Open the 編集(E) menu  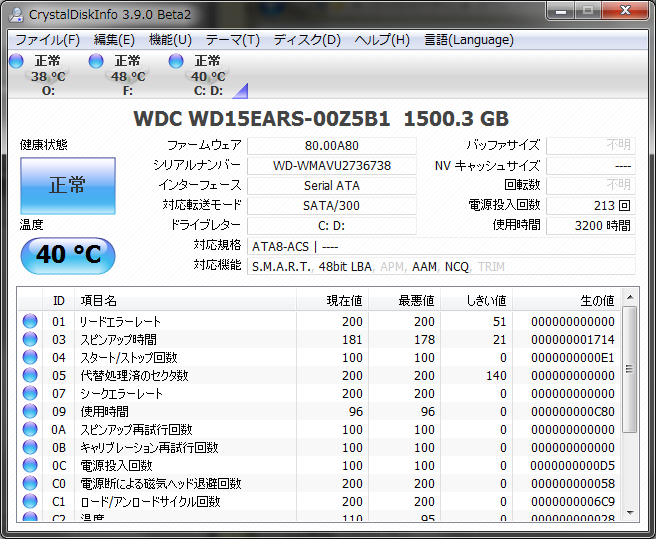[x=114, y=40]
